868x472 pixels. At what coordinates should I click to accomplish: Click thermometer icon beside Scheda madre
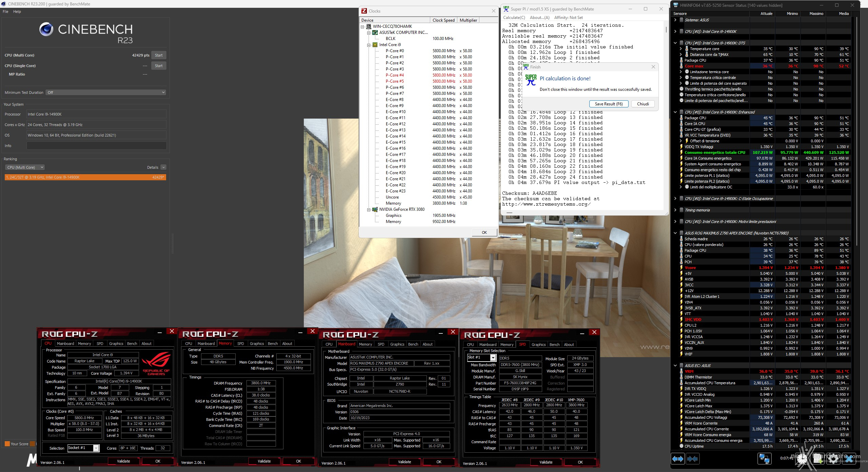click(x=681, y=239)
